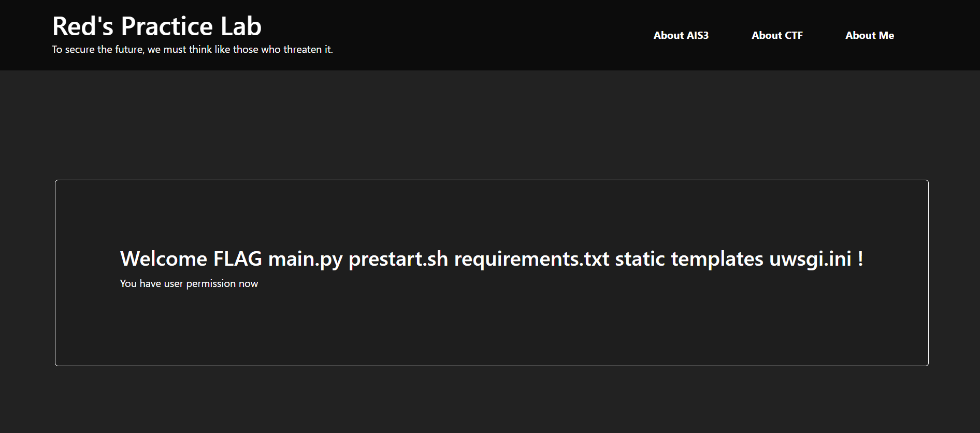The width and height of the screenshot is (980, 433).
Task: Open the About AIS3 page
Action: pos(681,35)
